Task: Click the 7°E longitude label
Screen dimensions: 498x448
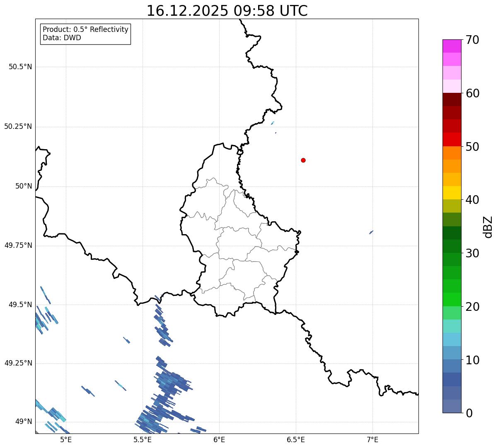Action: 372,439
